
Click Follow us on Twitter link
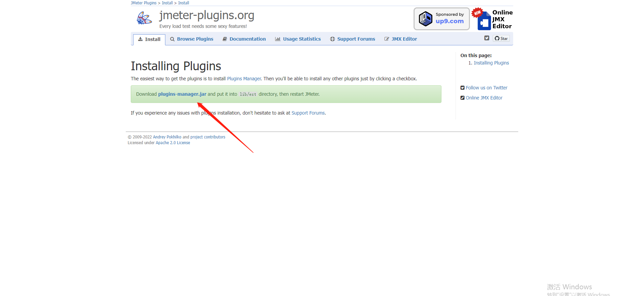point(486,88)
